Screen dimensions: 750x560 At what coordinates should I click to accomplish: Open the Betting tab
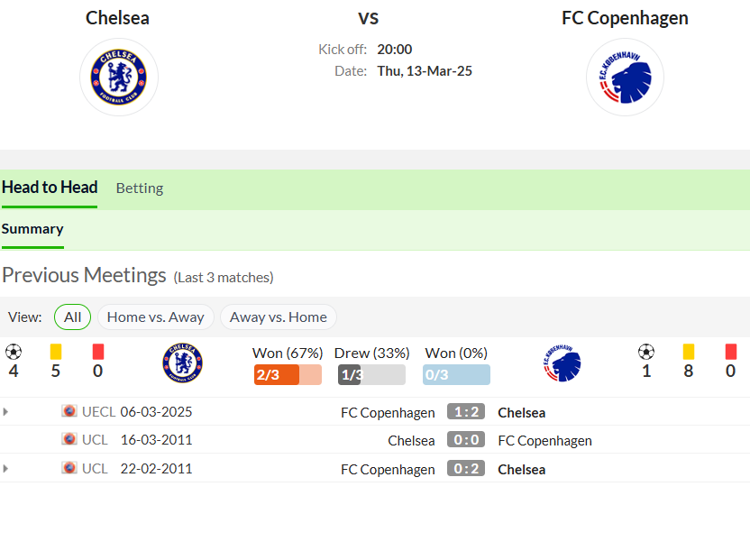point(140,188)
